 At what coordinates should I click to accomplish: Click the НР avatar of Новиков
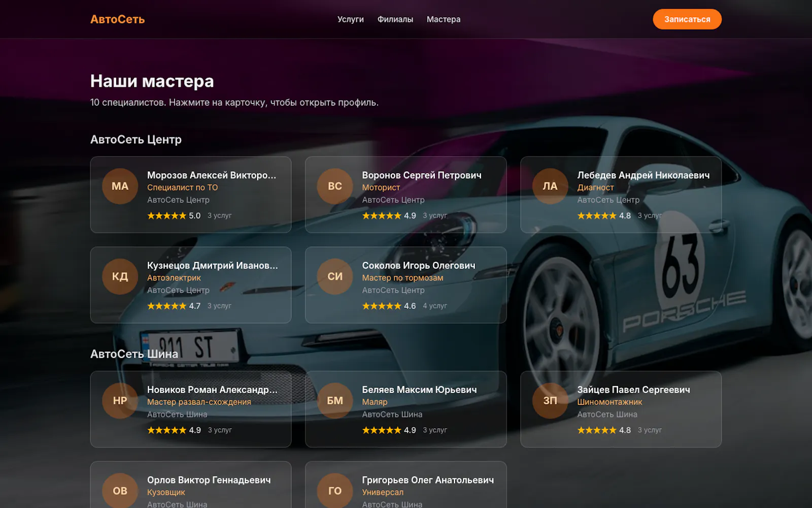[120, 401]
